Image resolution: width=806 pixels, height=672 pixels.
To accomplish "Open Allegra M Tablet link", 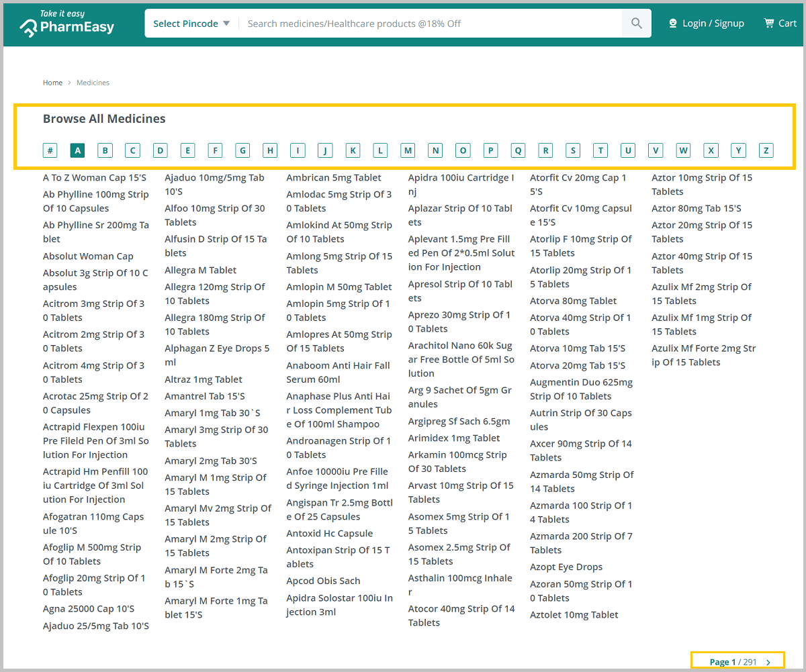I will 200,270.
